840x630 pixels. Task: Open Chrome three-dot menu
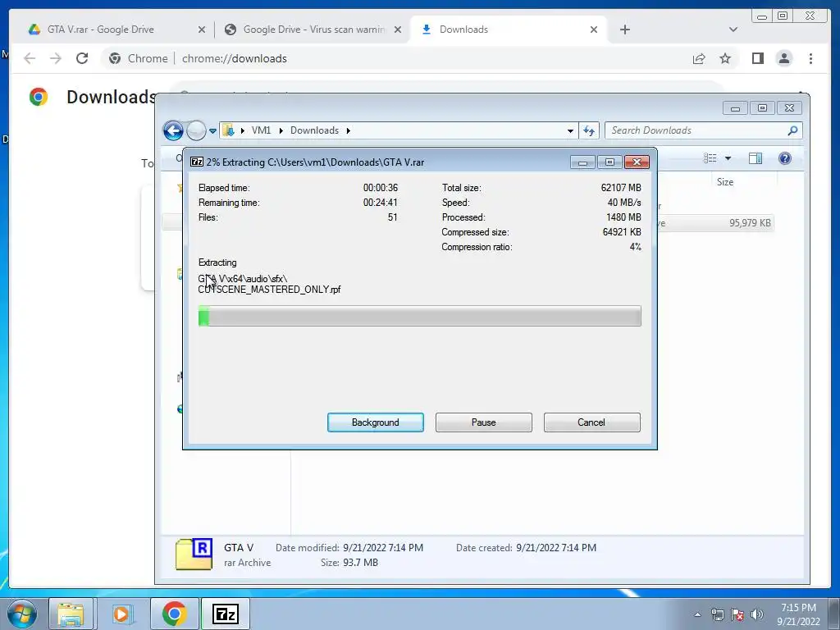click(x=810, y=58)
